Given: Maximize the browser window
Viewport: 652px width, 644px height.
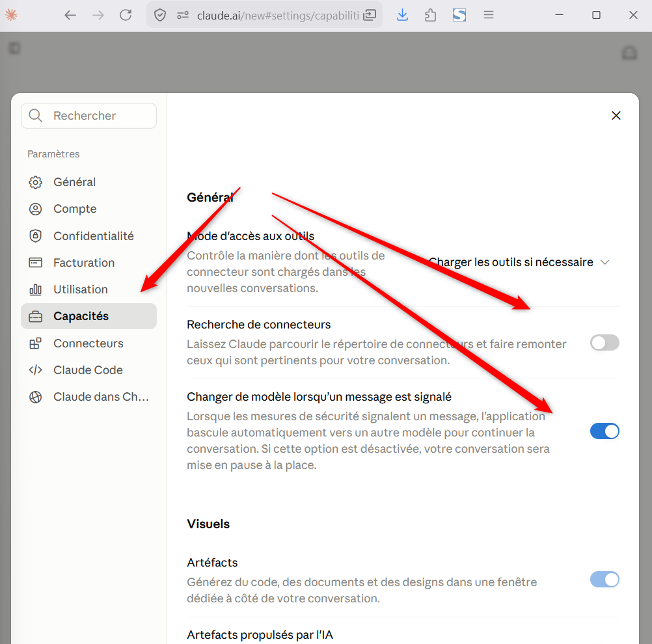Looking at the screenshot, I should (596, 16).
